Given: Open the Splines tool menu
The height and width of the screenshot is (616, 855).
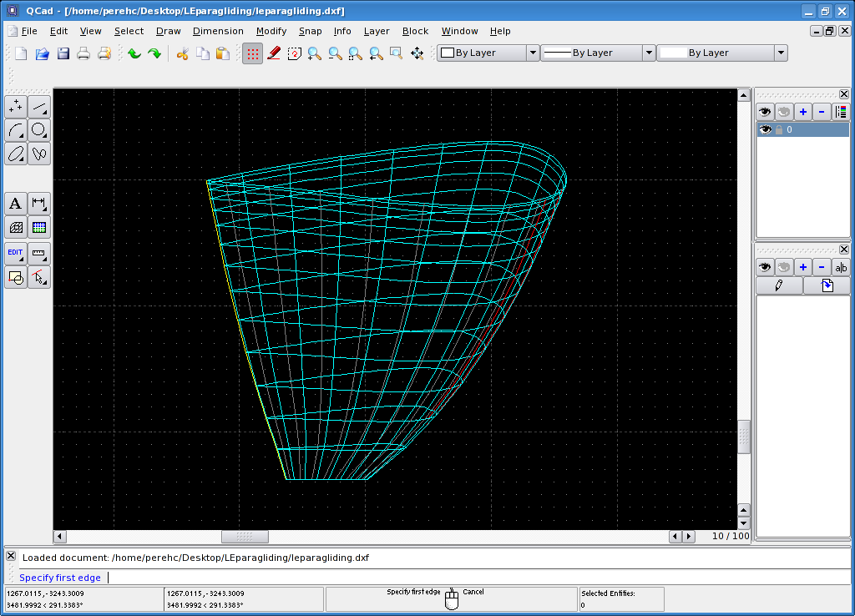Looking at the screenshot, I should (x=39, y=154).
